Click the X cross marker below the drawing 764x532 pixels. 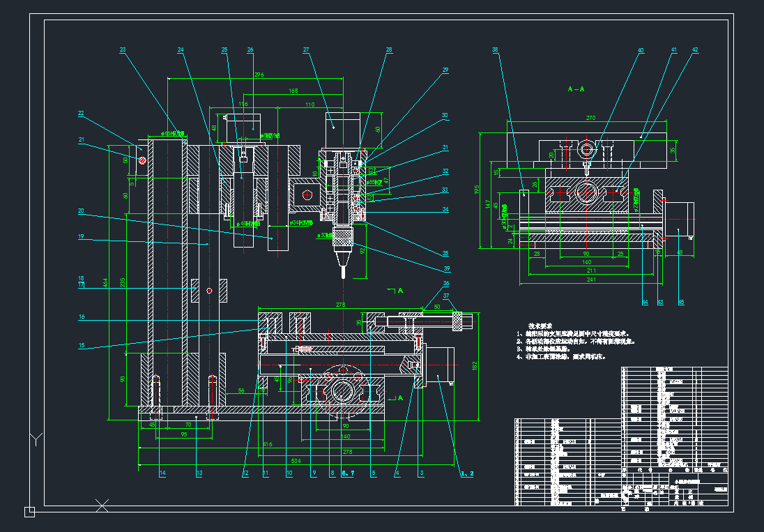102,506
